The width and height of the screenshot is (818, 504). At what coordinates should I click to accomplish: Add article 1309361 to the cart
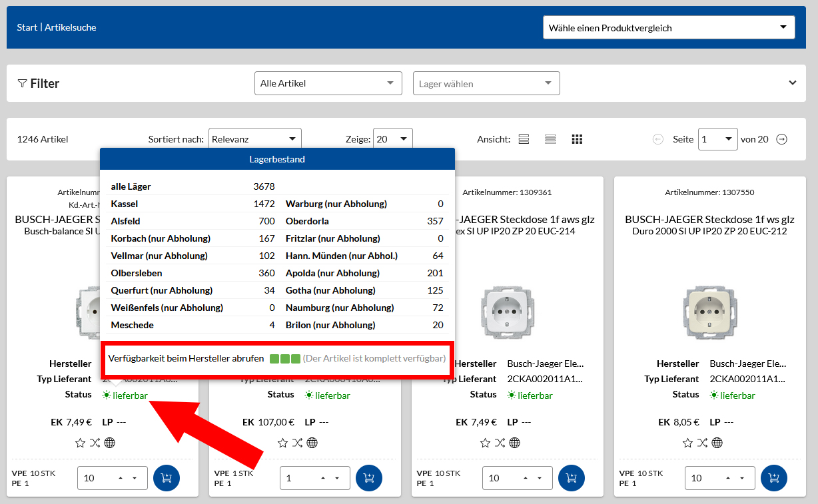tap(572, 477)
